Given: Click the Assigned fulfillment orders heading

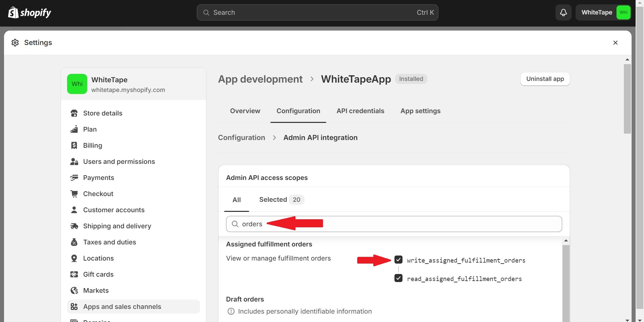Looking at the screenshot, I should (269, 244).
